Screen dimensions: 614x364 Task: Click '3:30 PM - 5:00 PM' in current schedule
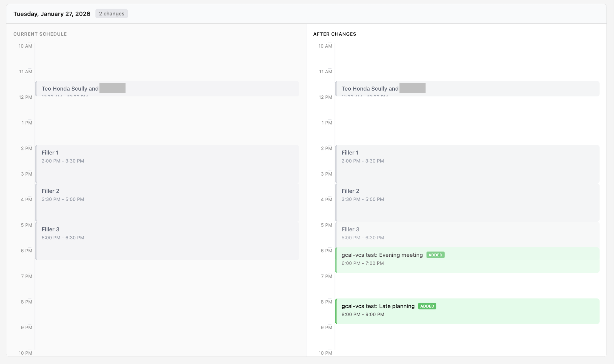63,199
